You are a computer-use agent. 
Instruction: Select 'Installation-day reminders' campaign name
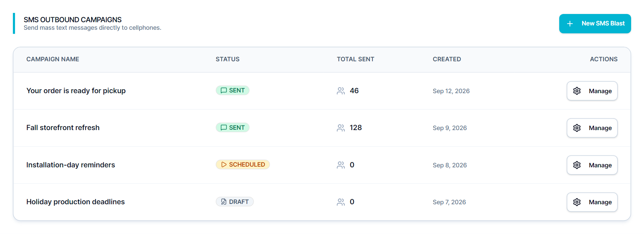tap(70, 165)
